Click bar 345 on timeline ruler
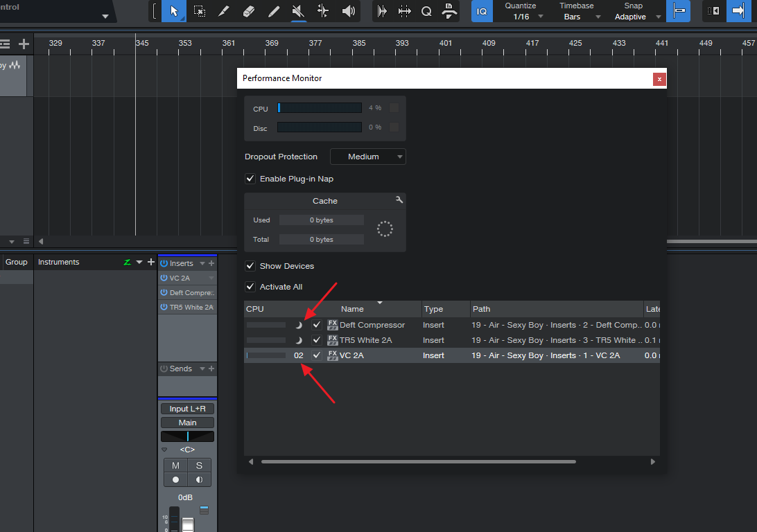The width and height of the screenshot is (757, 532). (142, 43)
